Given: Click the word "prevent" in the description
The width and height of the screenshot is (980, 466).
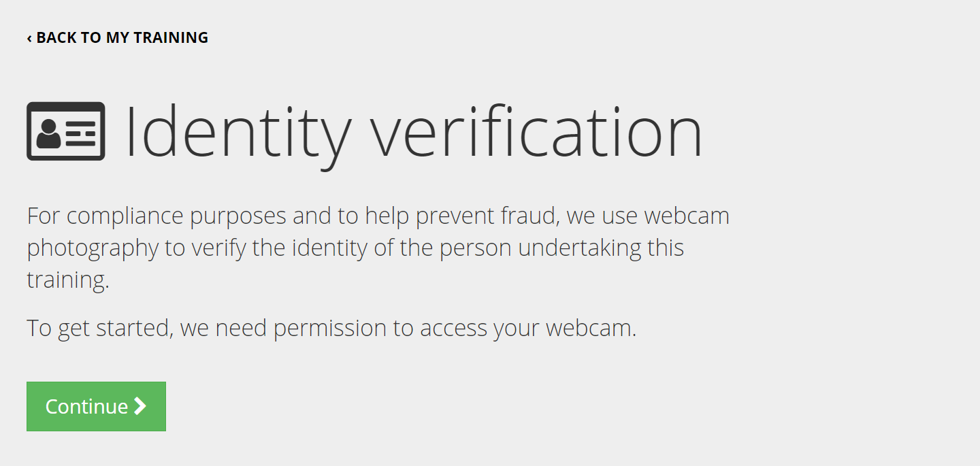Looking at the screenshot, I should (x=456, y=216).
